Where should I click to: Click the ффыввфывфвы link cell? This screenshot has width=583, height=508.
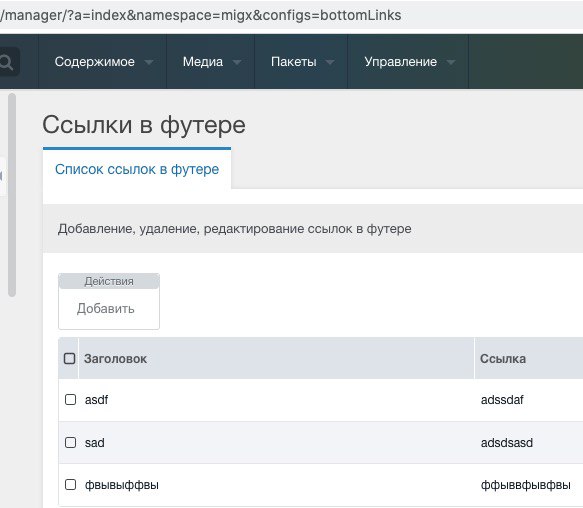(x=525, y=485)
